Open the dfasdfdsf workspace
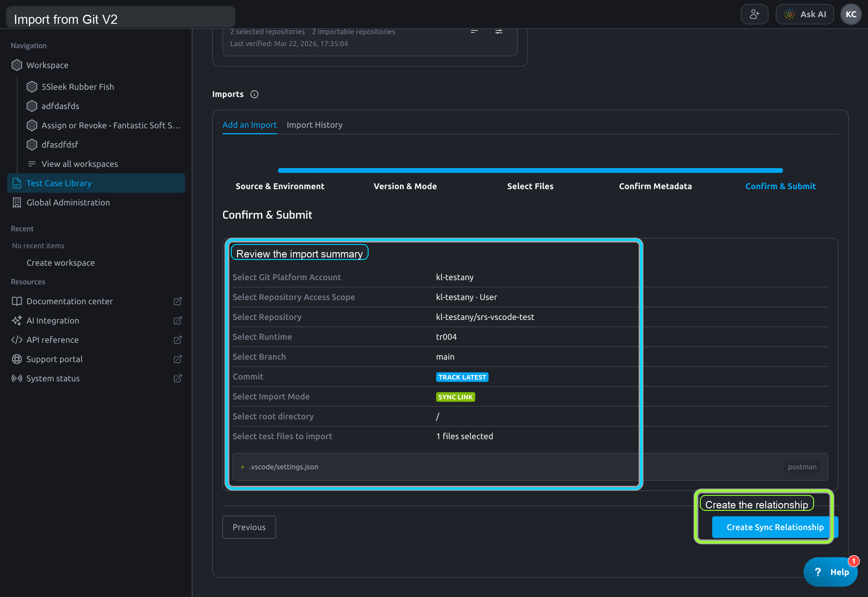Screen dimensions: 868x597 (60, 144)
